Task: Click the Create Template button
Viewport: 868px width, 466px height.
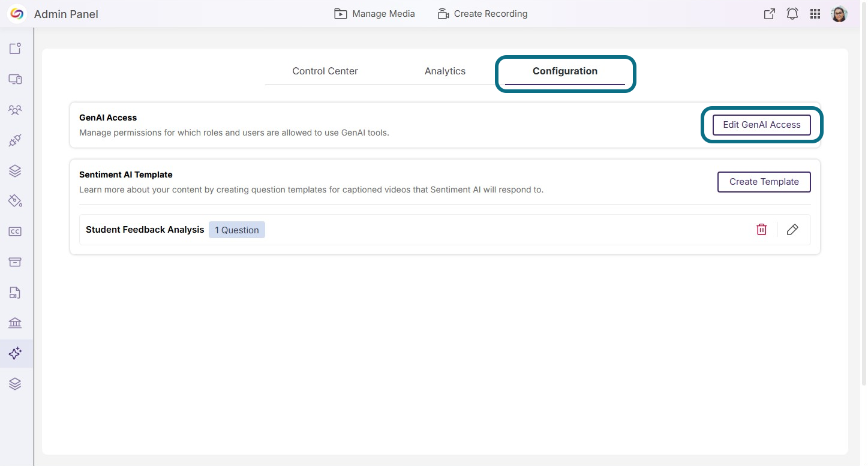Action: click(764, 182)
